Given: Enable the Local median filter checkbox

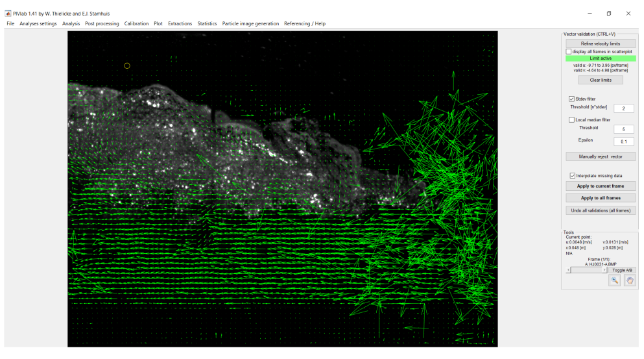Looking at the screenshot, I should click(571, 119).
